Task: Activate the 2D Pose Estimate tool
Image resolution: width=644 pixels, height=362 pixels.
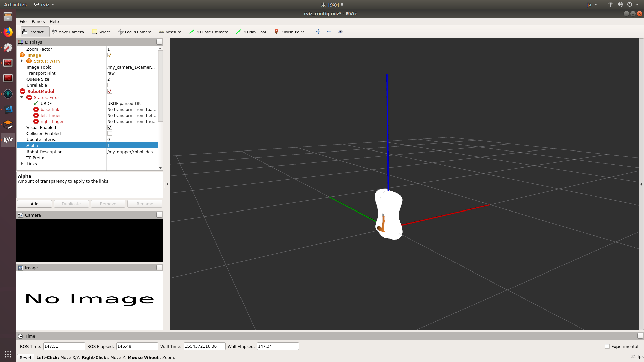Action: pyautogui.click(x=209, y=32)
